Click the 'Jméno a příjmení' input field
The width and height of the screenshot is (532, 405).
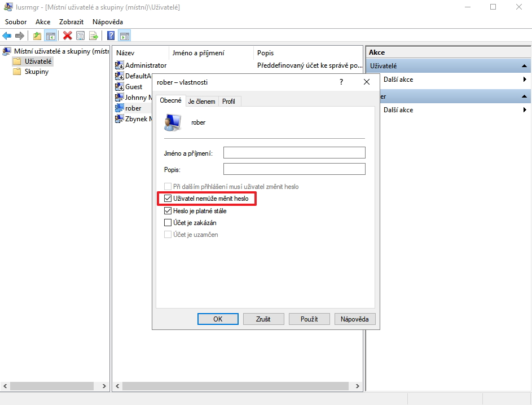[294, 153]
